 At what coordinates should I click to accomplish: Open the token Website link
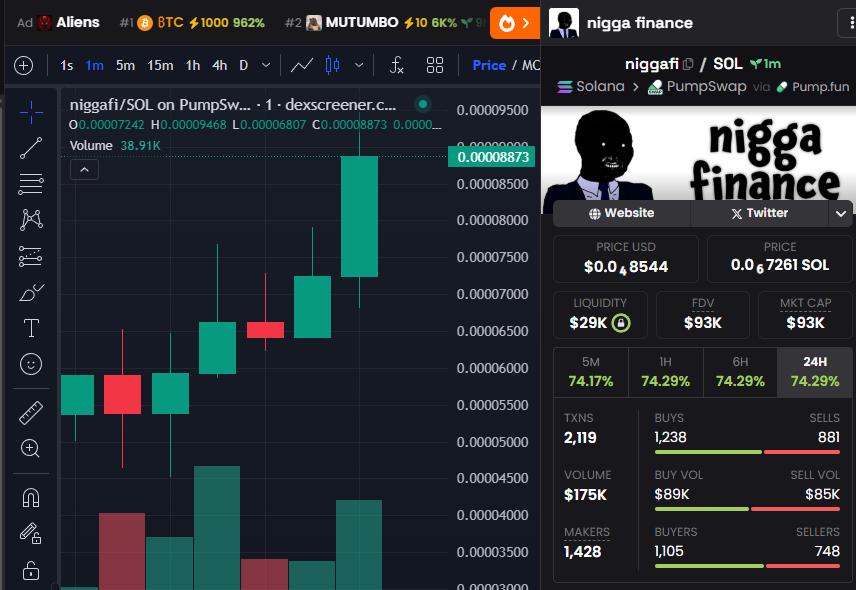click(621, 213)
